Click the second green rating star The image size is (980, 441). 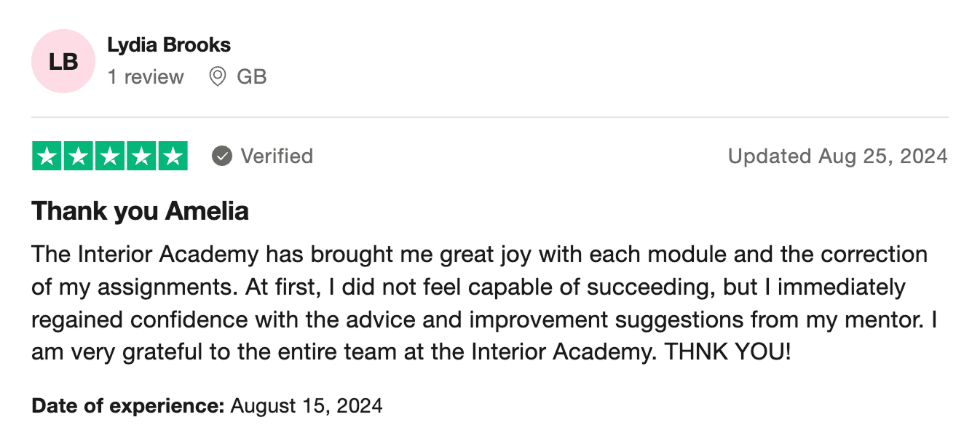pyautogui.click(x=79, y=156)
